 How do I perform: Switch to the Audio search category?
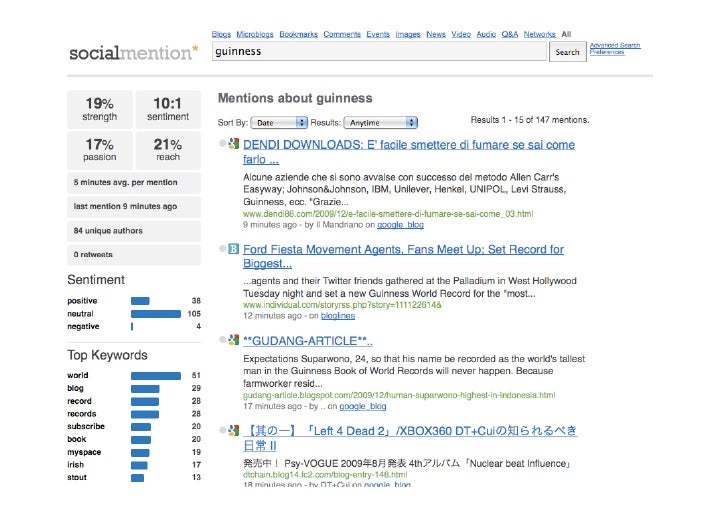click(486, 34)
